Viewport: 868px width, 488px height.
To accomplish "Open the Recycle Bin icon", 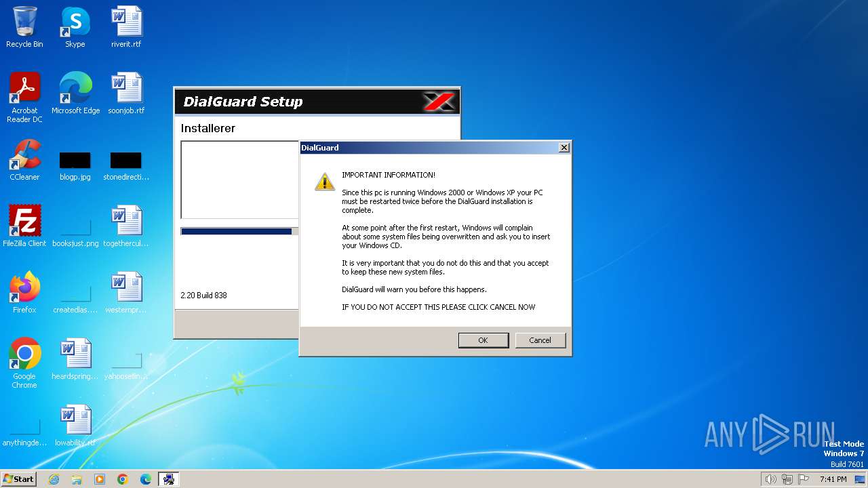I will (24, 28).
